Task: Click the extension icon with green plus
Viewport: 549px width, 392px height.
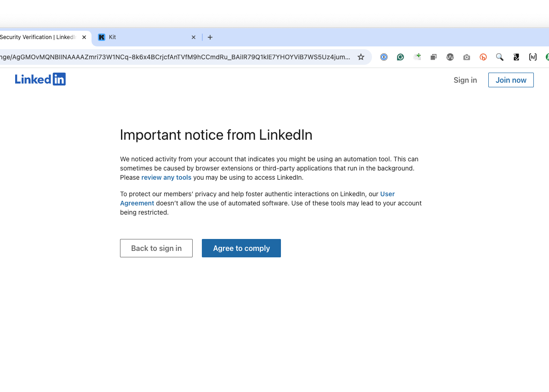Action: (x=417, y=57)
